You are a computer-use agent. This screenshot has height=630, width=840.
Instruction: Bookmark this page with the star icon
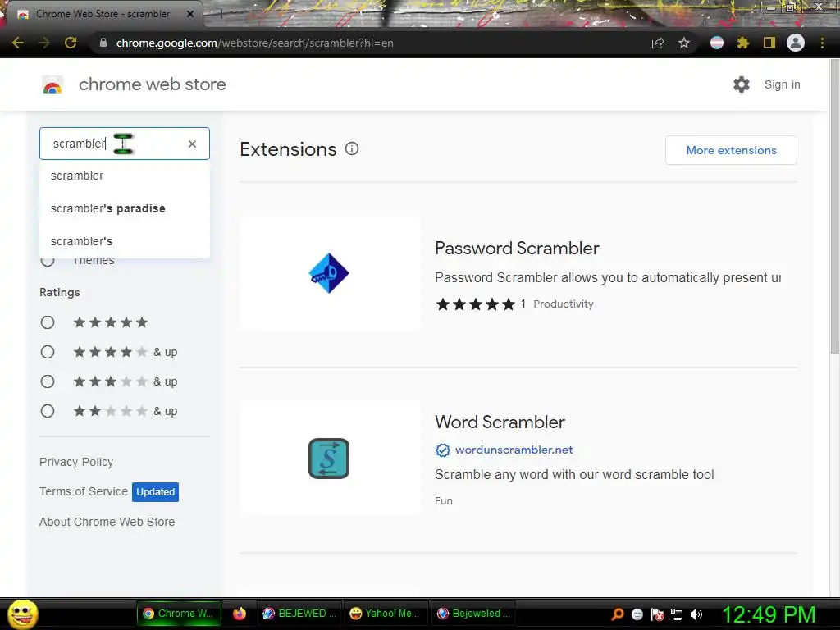pyautogui.click(x=684, y=43)
